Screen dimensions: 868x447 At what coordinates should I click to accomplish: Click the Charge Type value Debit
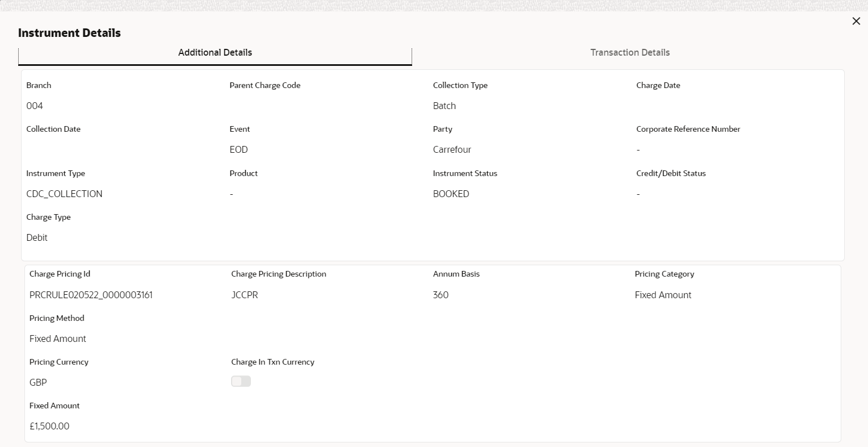tap(37, 237)
